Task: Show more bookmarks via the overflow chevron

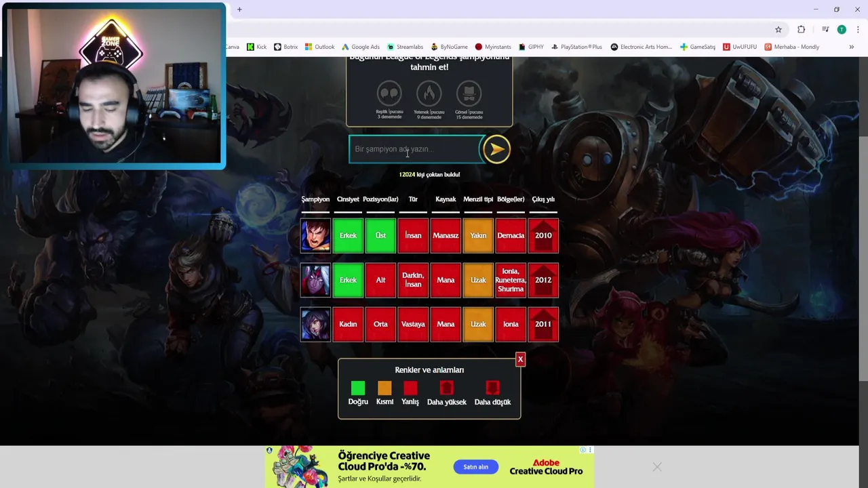Action: tap(851, 47)
